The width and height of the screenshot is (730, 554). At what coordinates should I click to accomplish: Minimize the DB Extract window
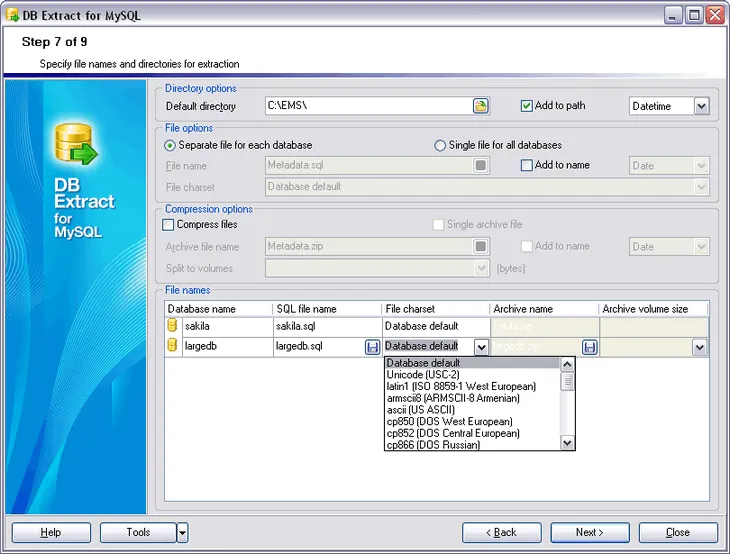pos(672,15)
